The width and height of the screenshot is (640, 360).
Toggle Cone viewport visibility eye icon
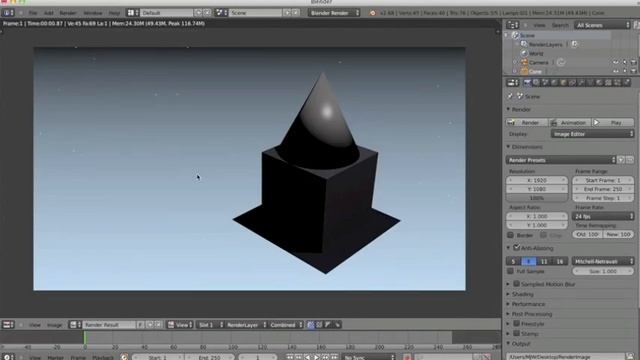pyautogui.click(x=615, y=71)
